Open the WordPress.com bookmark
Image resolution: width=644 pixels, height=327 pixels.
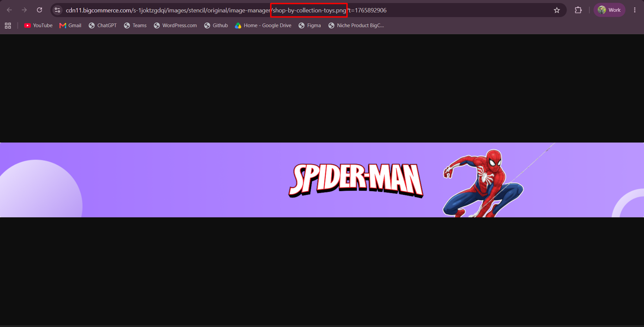coord(175,25)
